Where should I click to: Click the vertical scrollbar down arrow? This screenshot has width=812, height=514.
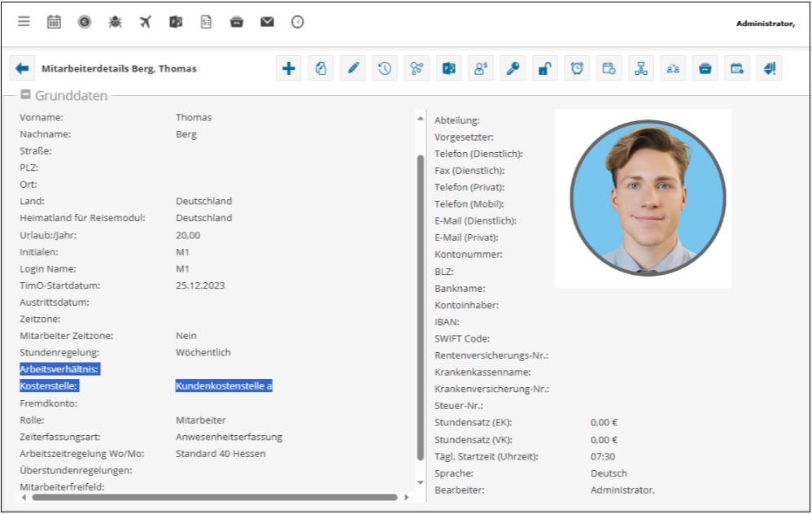[x=421, y=483]
